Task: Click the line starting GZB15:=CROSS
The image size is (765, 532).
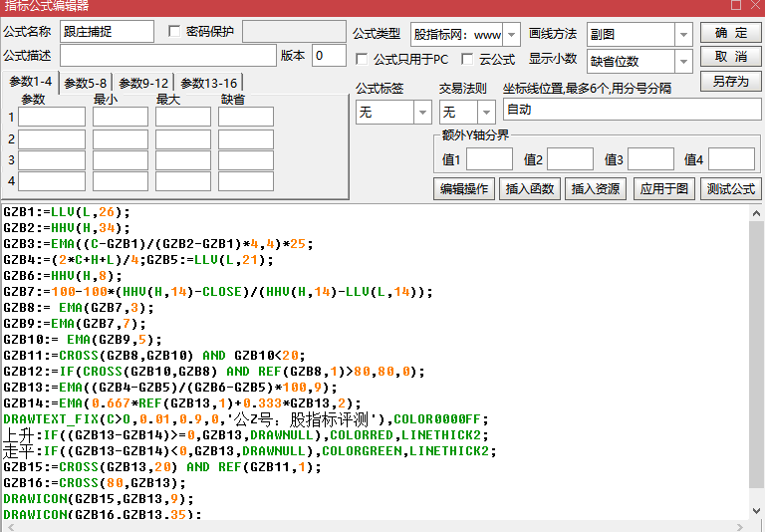Action: coord(162,467)
